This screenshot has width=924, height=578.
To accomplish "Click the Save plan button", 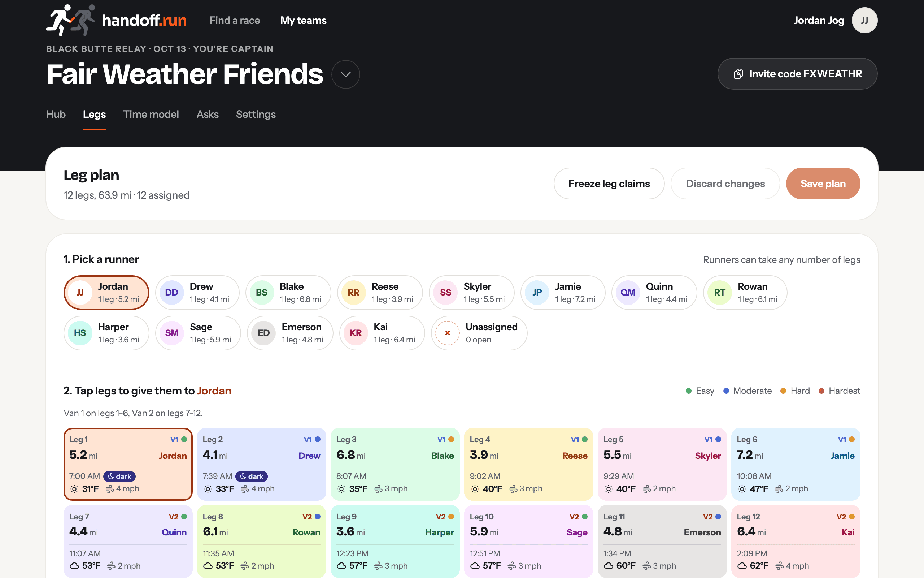I will pyautogui.click(x=823, y=184).
